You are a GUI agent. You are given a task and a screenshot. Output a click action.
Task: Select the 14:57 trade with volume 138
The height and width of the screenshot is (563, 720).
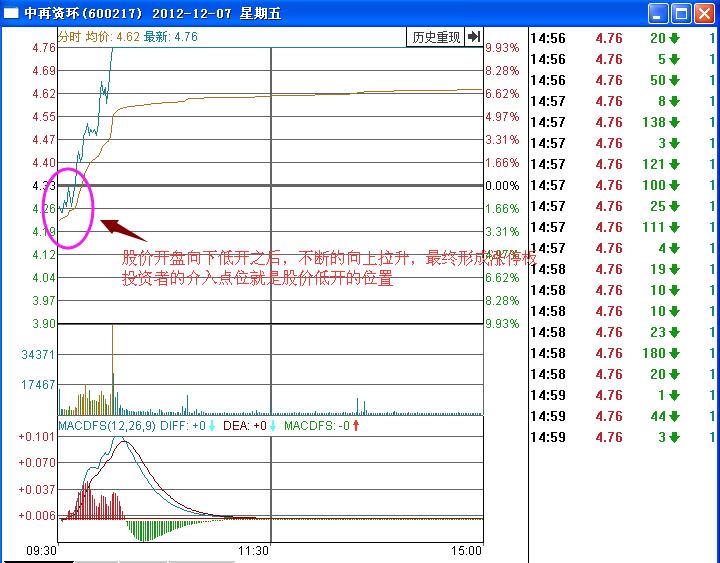pos(620,122)
